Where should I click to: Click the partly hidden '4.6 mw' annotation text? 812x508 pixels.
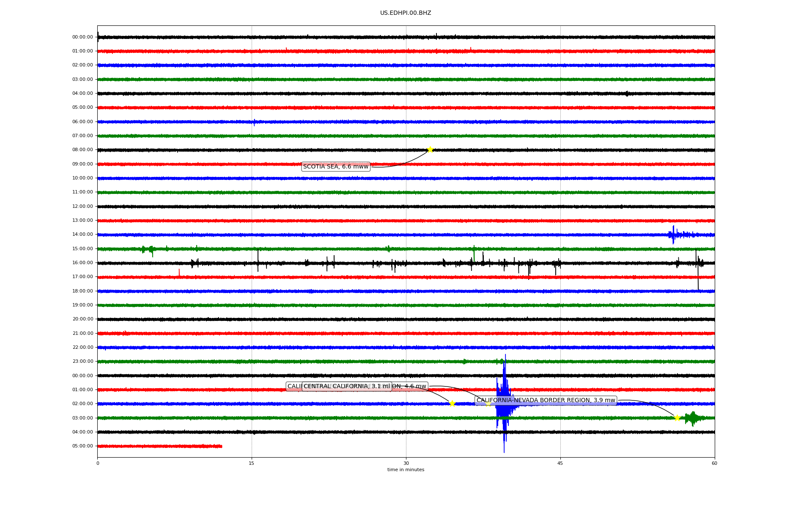tap(415, 387)
